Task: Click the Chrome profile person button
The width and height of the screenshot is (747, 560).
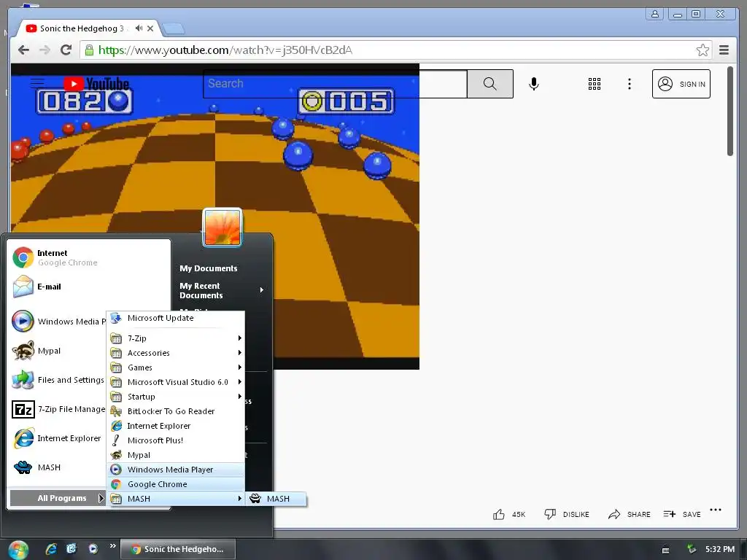Action: [655, 14]
